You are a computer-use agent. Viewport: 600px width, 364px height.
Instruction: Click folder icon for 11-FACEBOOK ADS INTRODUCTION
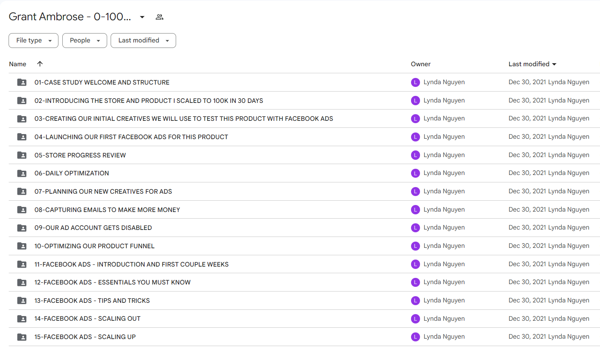pyautogui.click(x=22, y=264)
